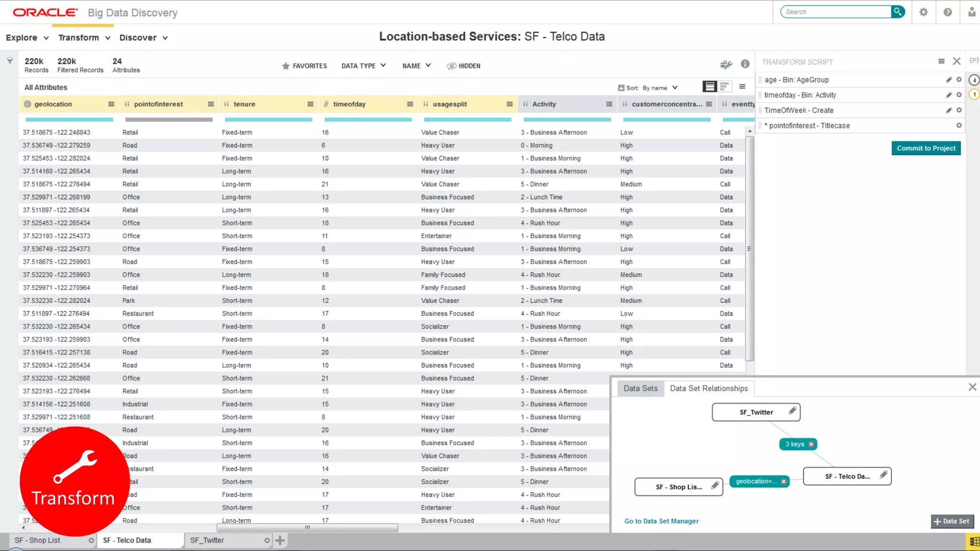The image size is (980, 551).
Task: Expand the DATA TYPE dropdown
Action: point(363,66)
